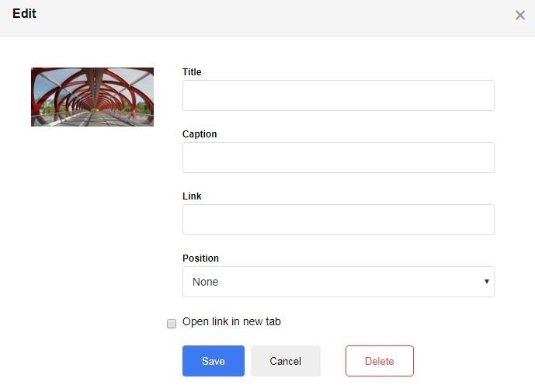
Task: Select the Link input field
Action: (x=338, y=220)
